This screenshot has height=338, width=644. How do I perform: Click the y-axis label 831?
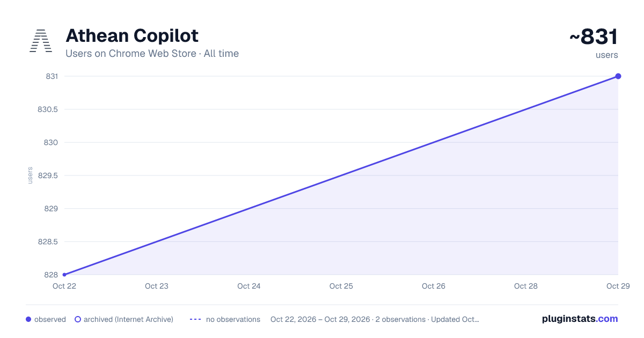pos(52,76)
